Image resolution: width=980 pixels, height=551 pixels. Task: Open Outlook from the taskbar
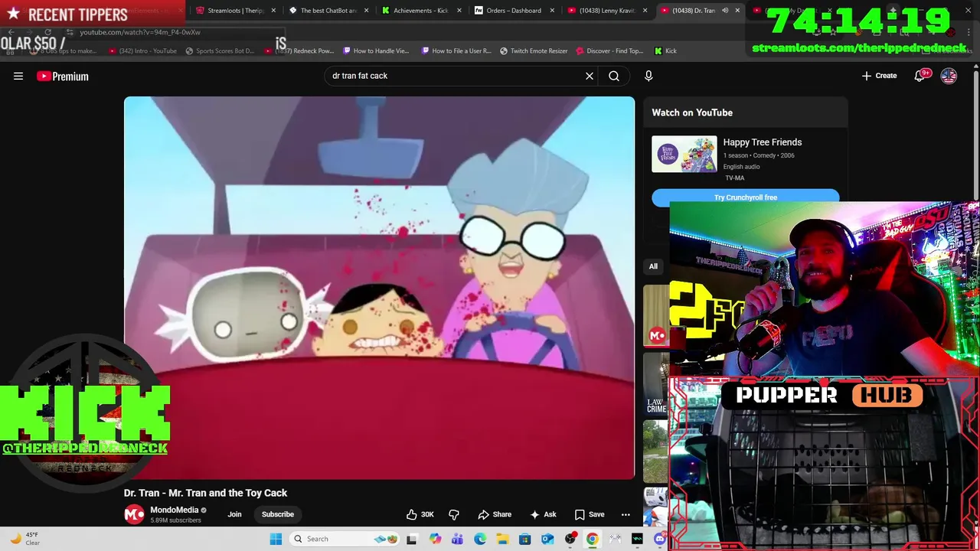[x=547, y=539]
